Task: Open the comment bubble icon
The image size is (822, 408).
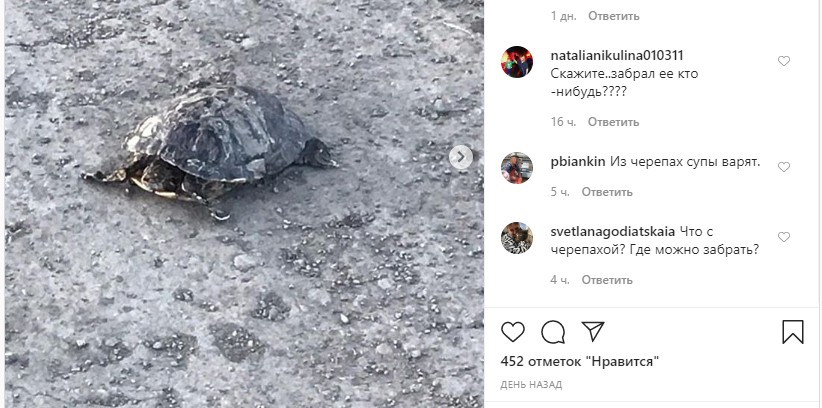Action: pyautogui.click(x=553, y=332)
